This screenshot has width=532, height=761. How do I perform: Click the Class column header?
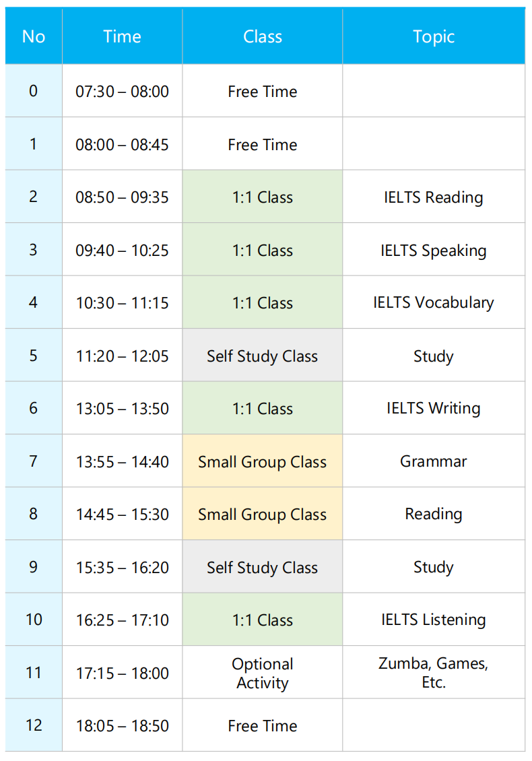click(263, 36)
